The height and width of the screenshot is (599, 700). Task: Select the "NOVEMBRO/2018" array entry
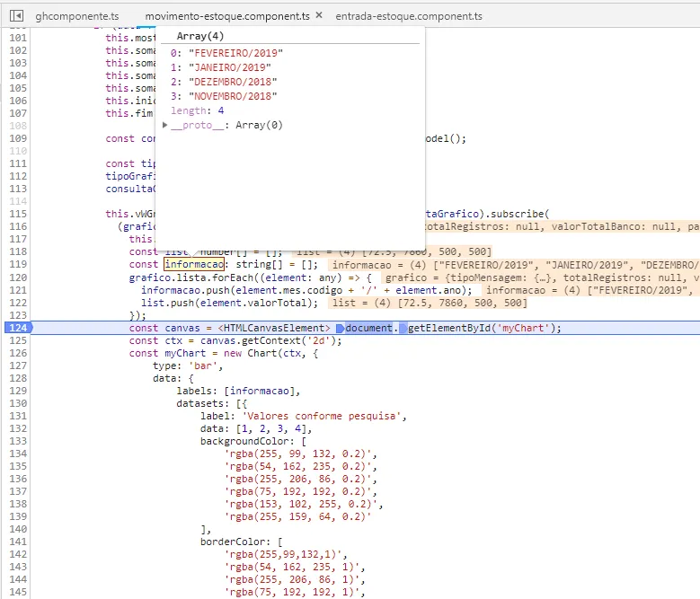point(224,96)
